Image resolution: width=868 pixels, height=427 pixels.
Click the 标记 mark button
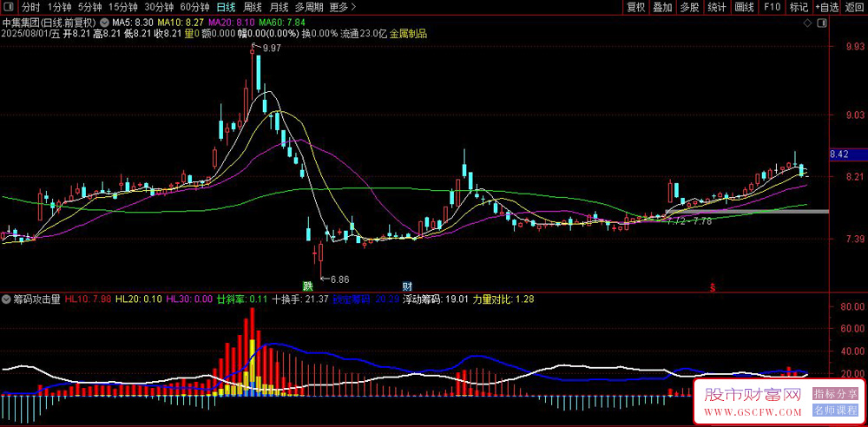coord(799,7)
